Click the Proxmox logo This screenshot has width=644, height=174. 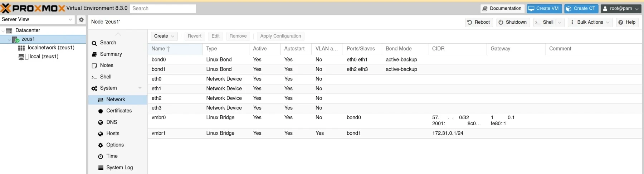click(x=33, y=8)
